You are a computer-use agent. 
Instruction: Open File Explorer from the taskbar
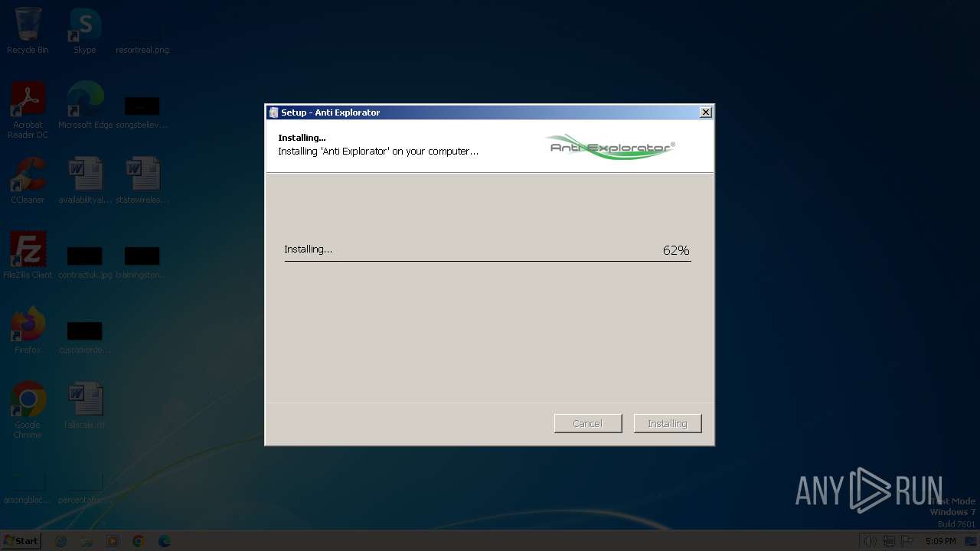(87, 541)
